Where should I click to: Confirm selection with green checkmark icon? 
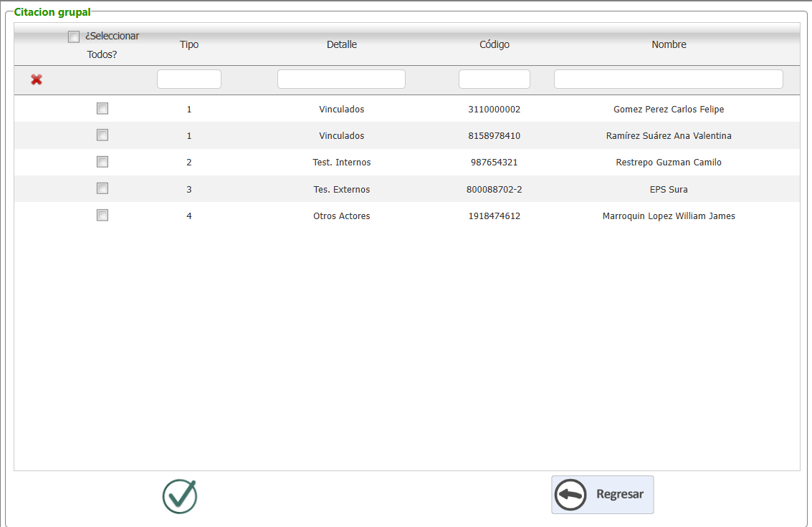[x=180, y=496]
